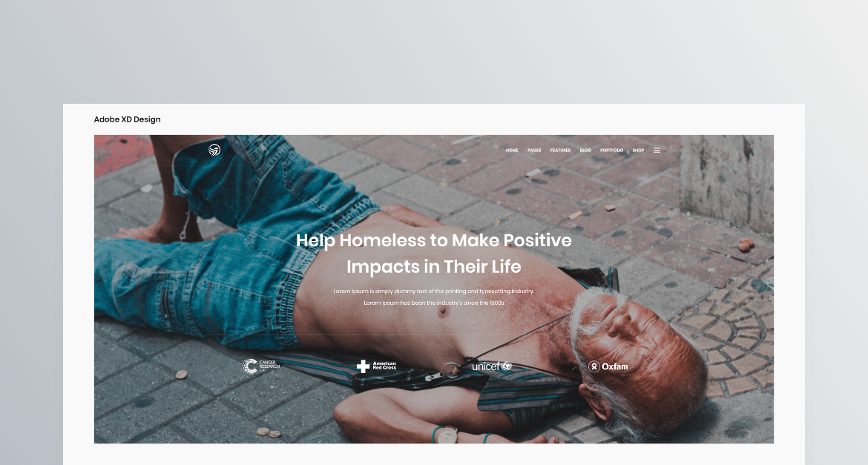868x465 pixels.
Task: Open the PORTFOLIO nav item
Action: click(x=612, y=151)
